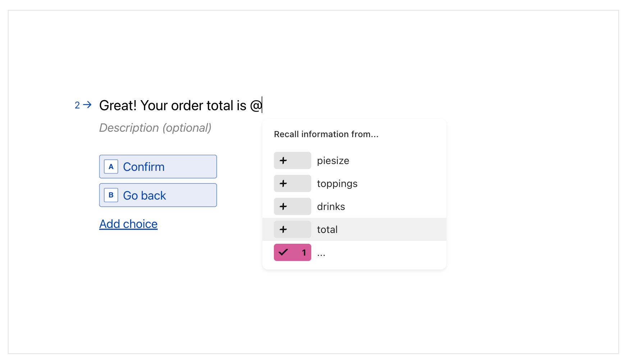Choose piesize from the recall list
The image size is (629, 364).
[x=333, y=160]
